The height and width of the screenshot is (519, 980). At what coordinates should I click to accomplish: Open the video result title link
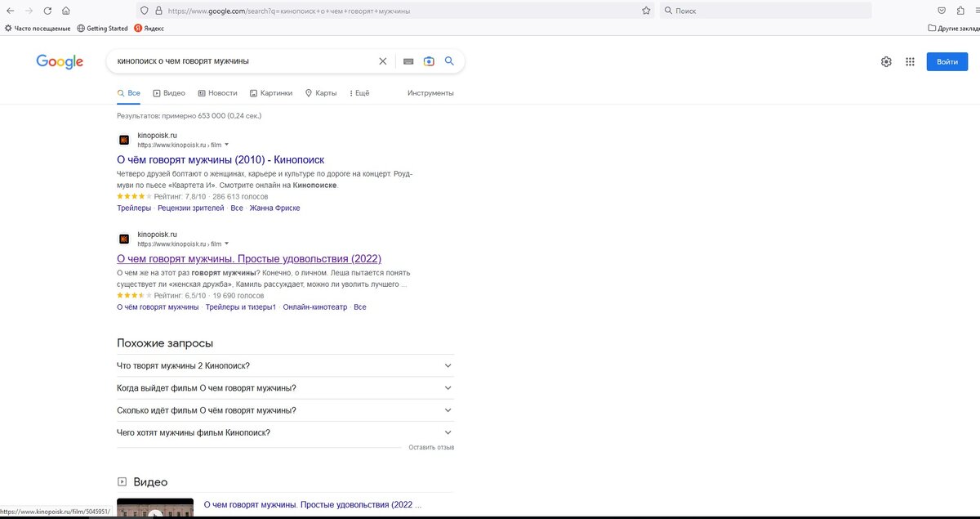click(313, 505)
